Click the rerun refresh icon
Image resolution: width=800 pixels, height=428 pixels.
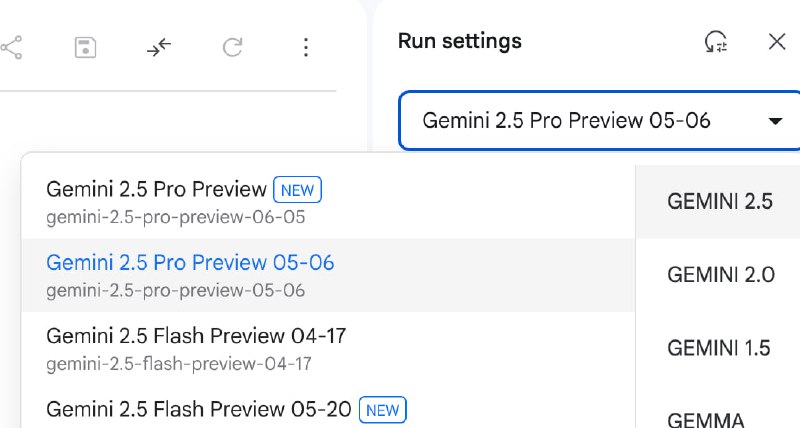tap(232, 47)
